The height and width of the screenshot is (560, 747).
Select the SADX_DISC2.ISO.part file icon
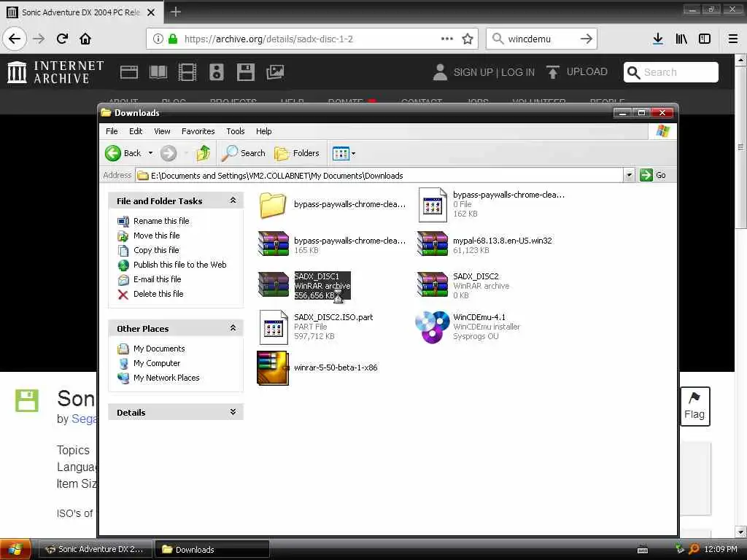click(x=274, y=327)
